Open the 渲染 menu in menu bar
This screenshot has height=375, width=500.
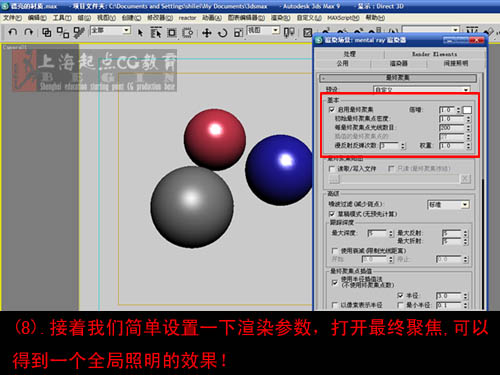click(x=280, y=18)
